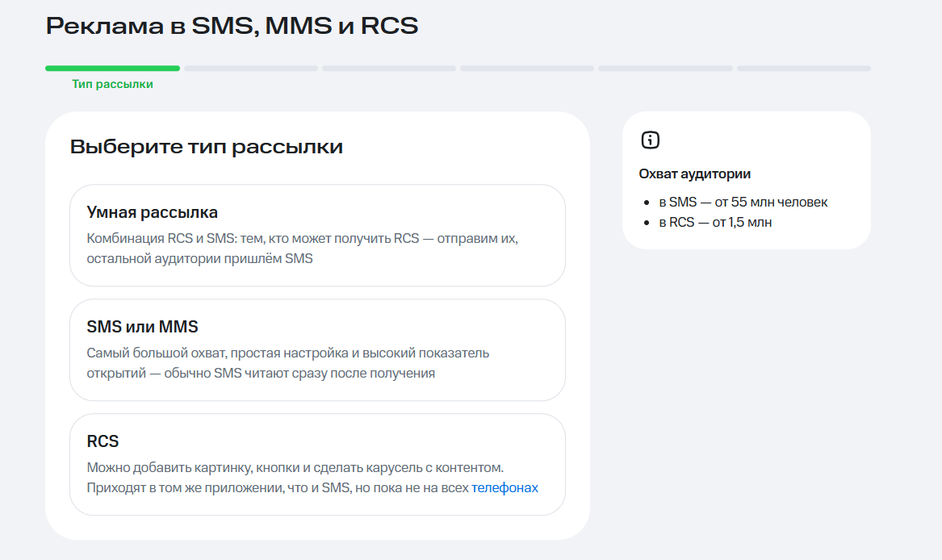Click the Умная рассылка heading text
Image resolution: width=942 pixels, height=560 pixels.
coord(152,212)
